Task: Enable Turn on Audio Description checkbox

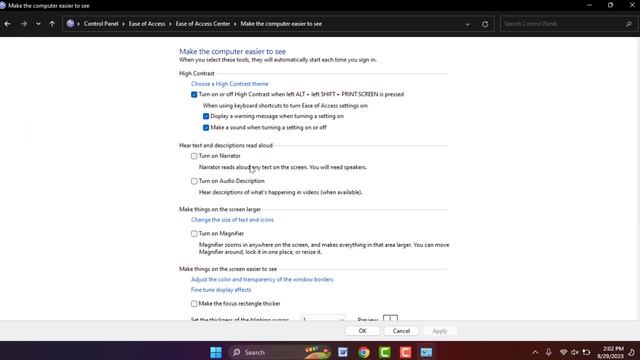Action: 194,181
